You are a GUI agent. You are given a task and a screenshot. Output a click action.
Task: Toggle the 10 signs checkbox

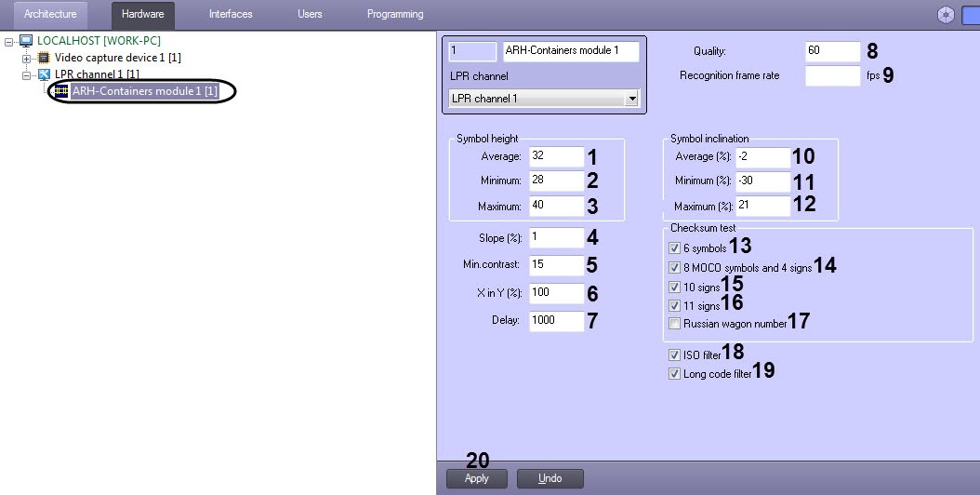674,287
